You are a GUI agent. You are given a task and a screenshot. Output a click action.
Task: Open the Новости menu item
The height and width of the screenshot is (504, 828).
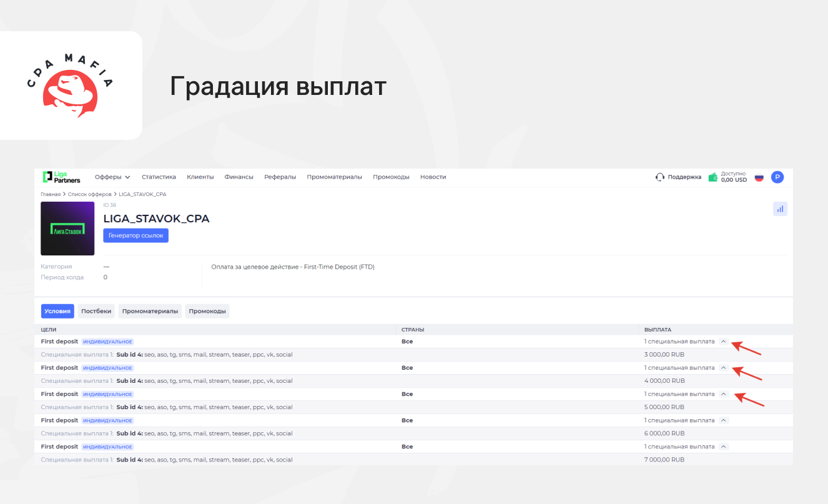point(433,177)
